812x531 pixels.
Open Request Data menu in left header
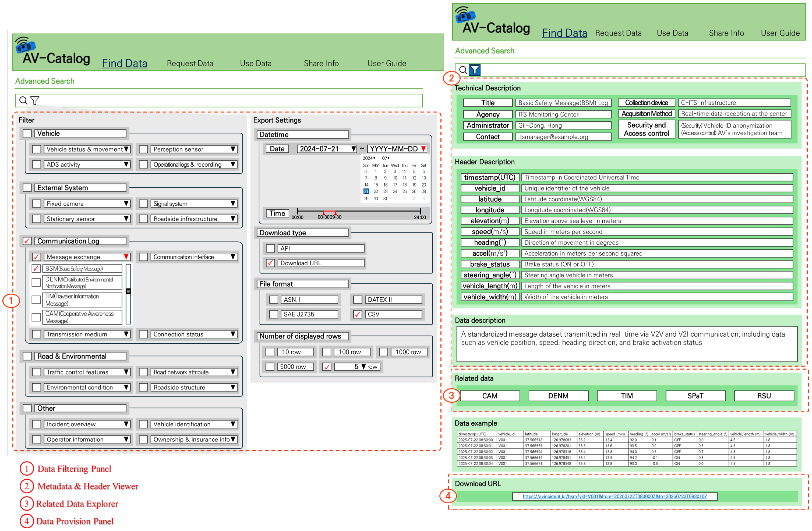pyautogui.click(x=190, y=63)
